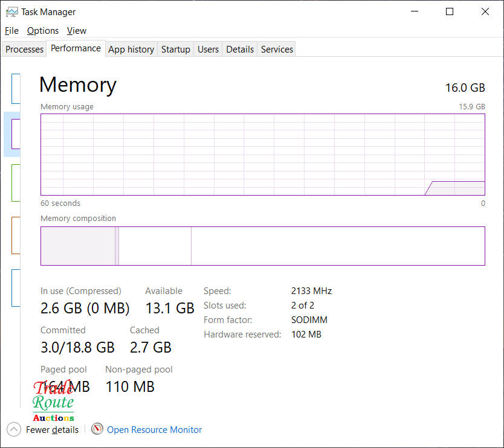This screenshot has width=504, height=448.
Task: Open the Options menu
Action: (43, 31)
